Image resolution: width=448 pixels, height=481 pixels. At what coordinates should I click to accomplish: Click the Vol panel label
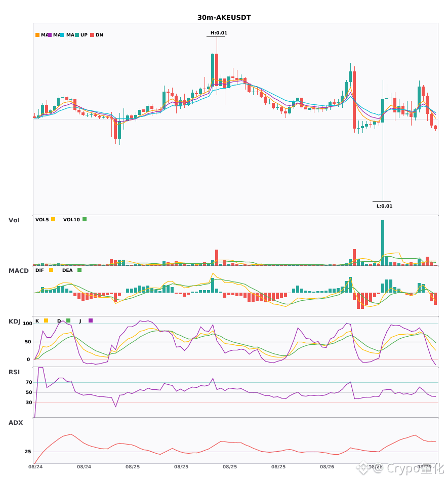coord(14,220)
